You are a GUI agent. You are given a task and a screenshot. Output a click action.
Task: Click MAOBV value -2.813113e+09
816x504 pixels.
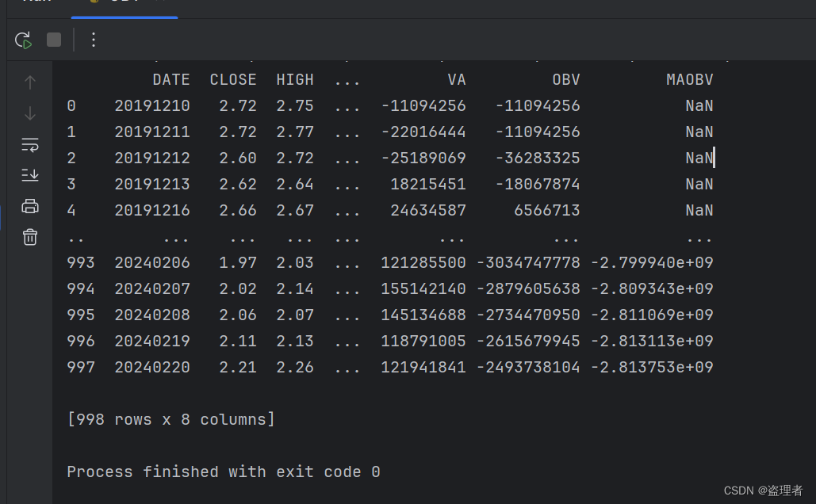(652, 341)
